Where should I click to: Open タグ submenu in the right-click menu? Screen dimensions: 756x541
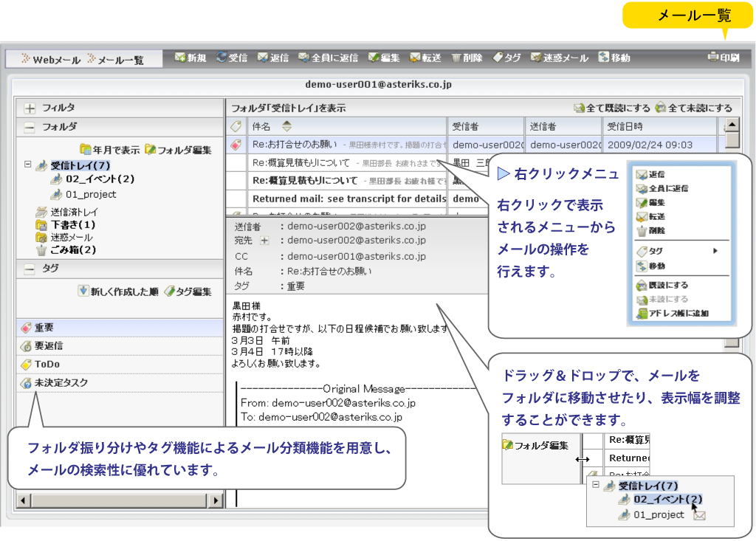(678, 251)
